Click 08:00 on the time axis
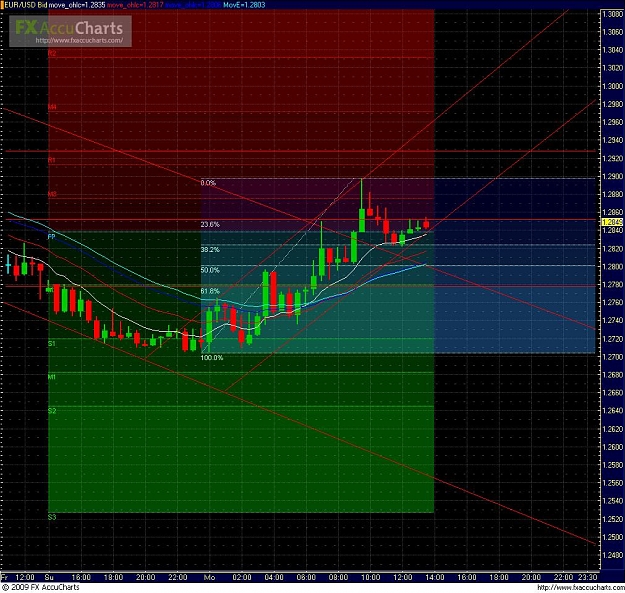This screenshot has height=593, width=625. (x=338, y=577)
